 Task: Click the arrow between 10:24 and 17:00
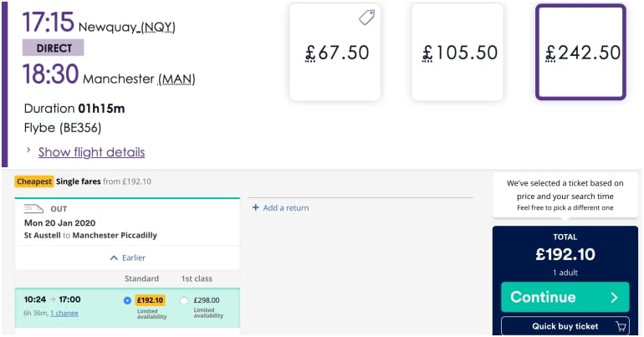point(53,299)
